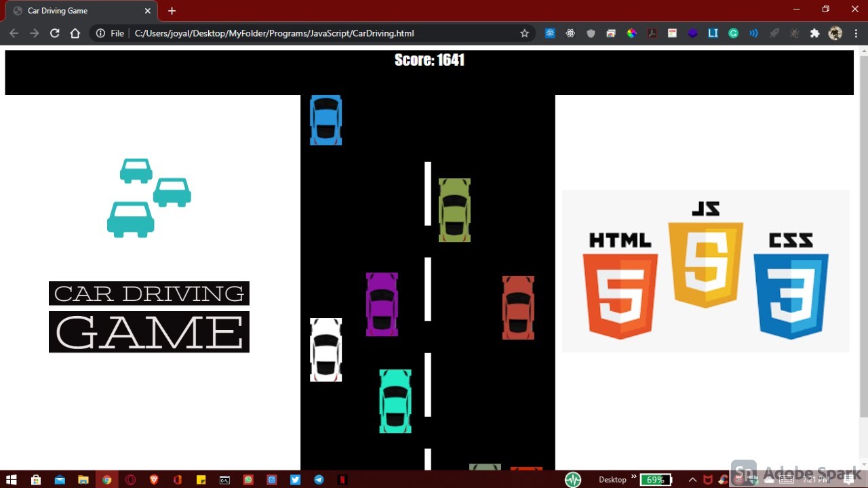Open the blue snowflake extension icon
This screenshot has height=488, width=868.
pyautogui.click(x=550, y=33)
